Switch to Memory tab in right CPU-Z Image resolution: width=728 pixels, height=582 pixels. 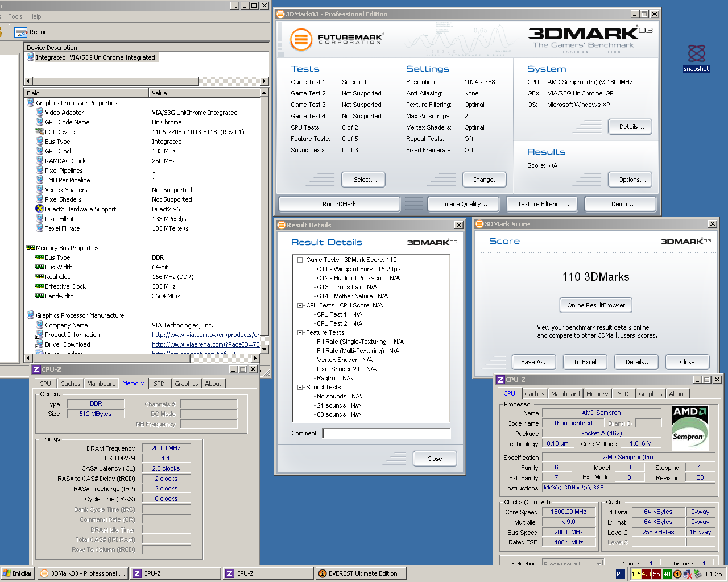pos(597,394)
